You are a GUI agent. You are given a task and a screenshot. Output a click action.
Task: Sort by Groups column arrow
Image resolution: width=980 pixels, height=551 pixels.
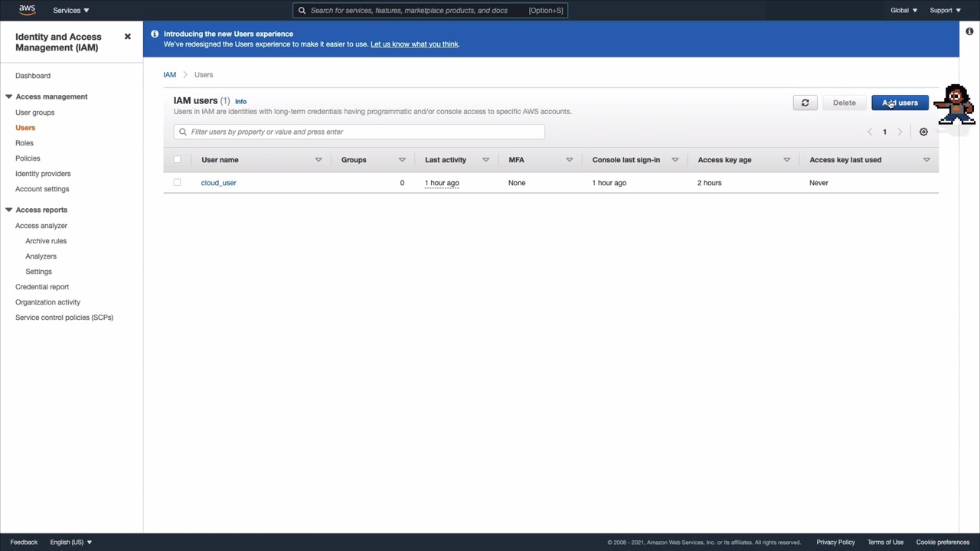pos(402,160)
